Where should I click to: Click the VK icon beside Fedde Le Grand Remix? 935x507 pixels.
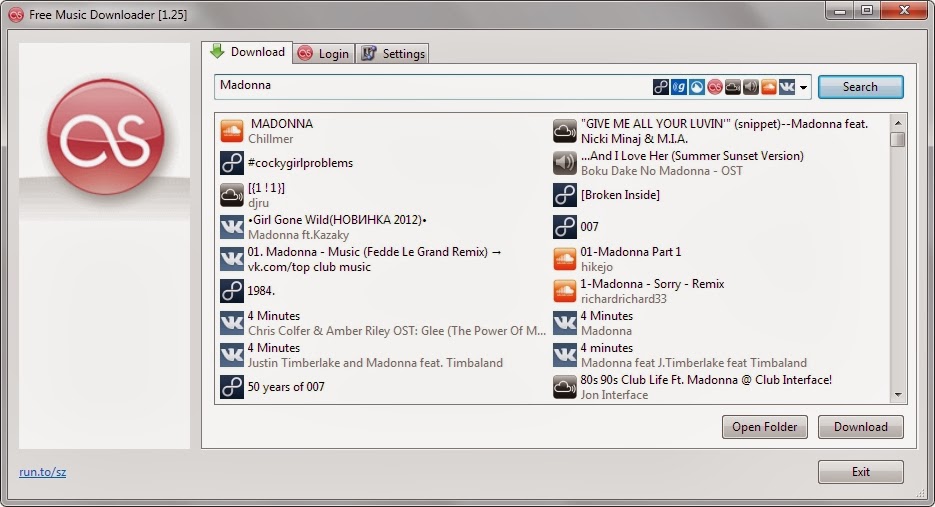click(232, 259)
